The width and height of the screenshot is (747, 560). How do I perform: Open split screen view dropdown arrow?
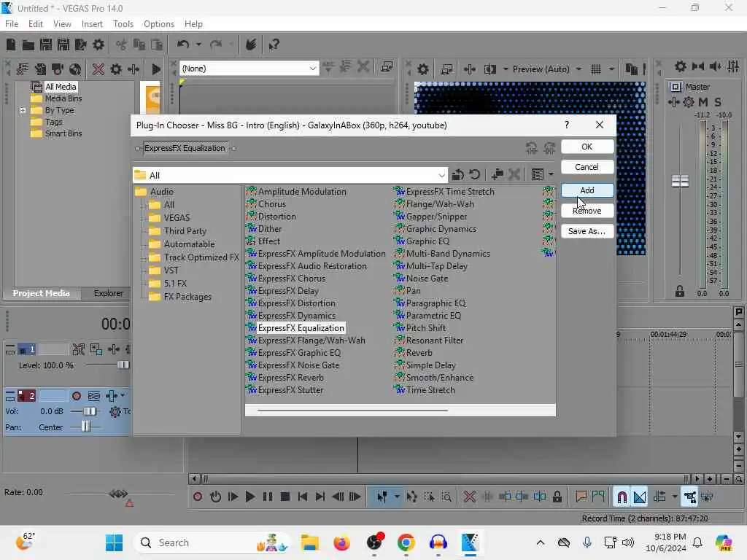[x=506, y=69]
